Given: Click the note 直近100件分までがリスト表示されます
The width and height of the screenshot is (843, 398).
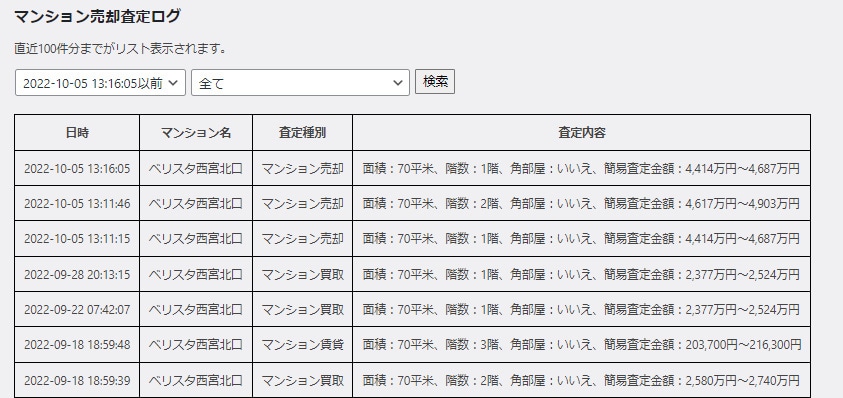Looking at the screenshot, I should [x=119, y=49].
